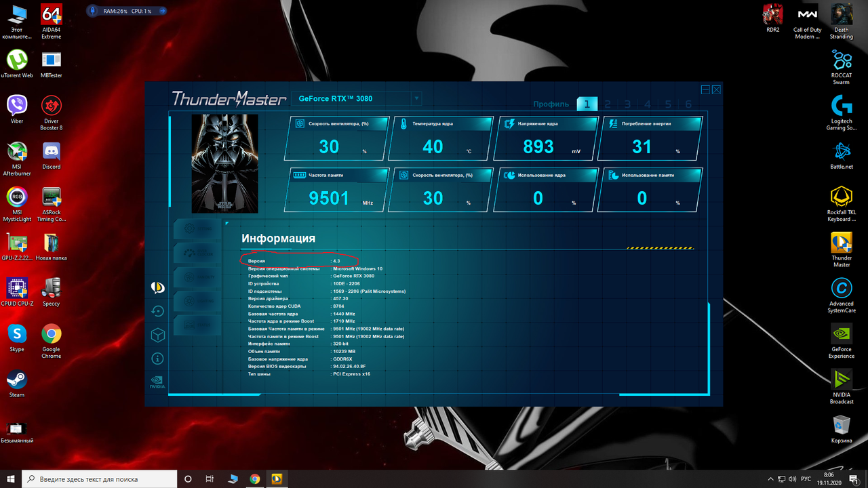The width and height of the screenshot is (868, 488).
Task: Click the Palit logo icon in sidebar
Action: coord(158,287)
